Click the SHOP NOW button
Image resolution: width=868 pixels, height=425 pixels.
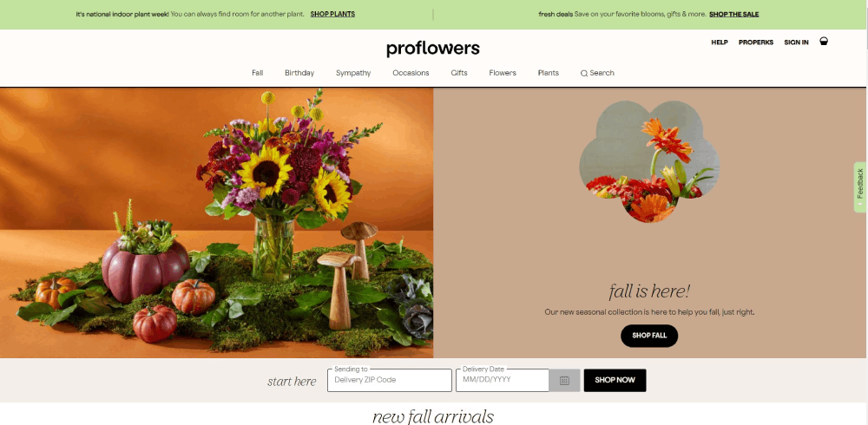[615, 380]
